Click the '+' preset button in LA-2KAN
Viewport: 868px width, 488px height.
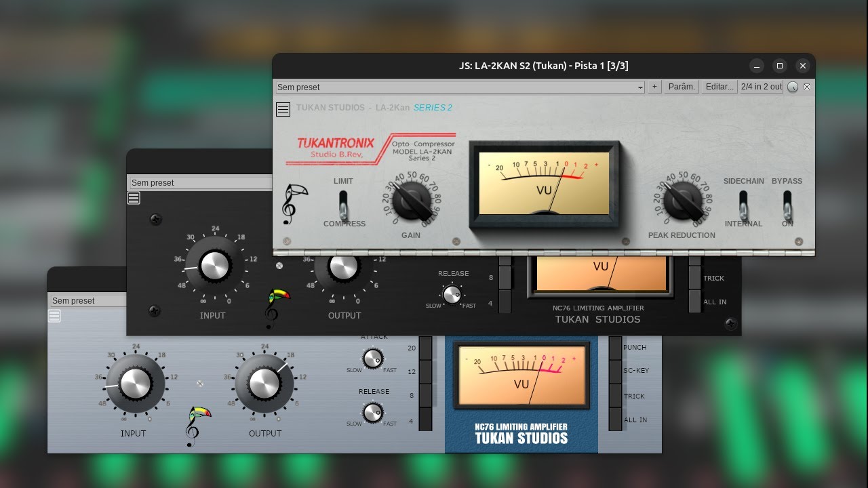(654, 87)
